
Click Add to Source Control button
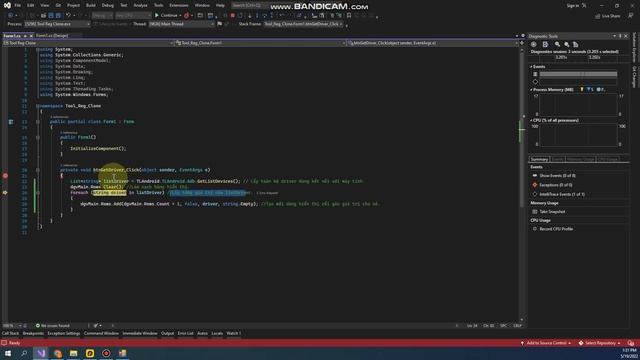[x=546, y=343]
